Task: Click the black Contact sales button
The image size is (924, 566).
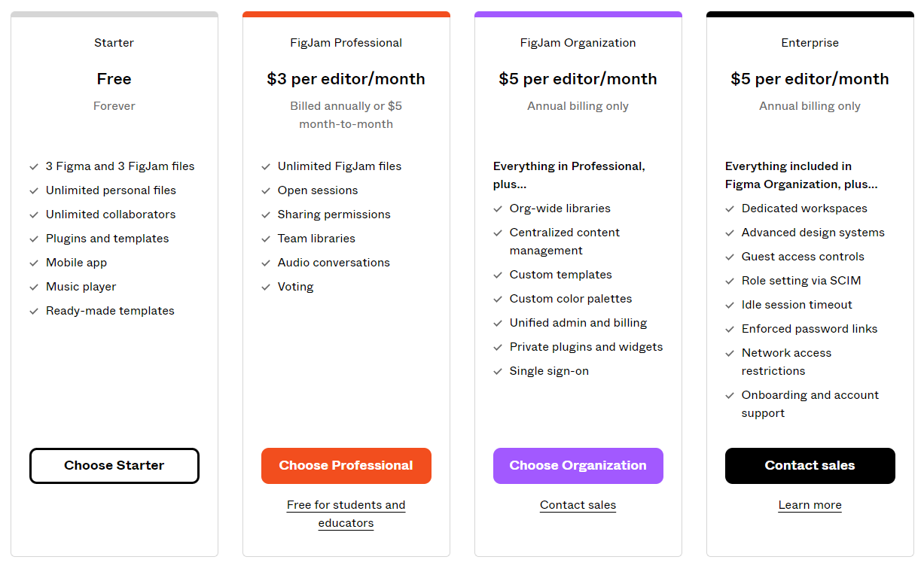Action: pyautogui.click(x=810, y=466)
